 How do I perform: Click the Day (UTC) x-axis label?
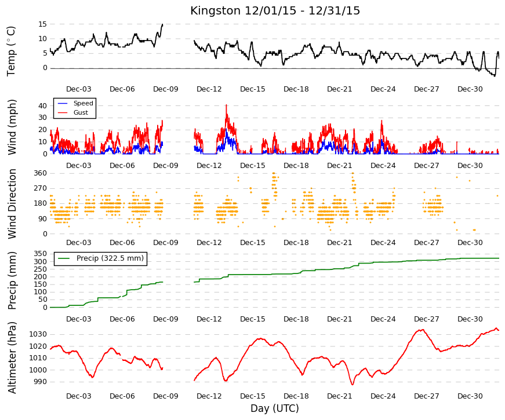pyautogui.click(x=275, y=408)
